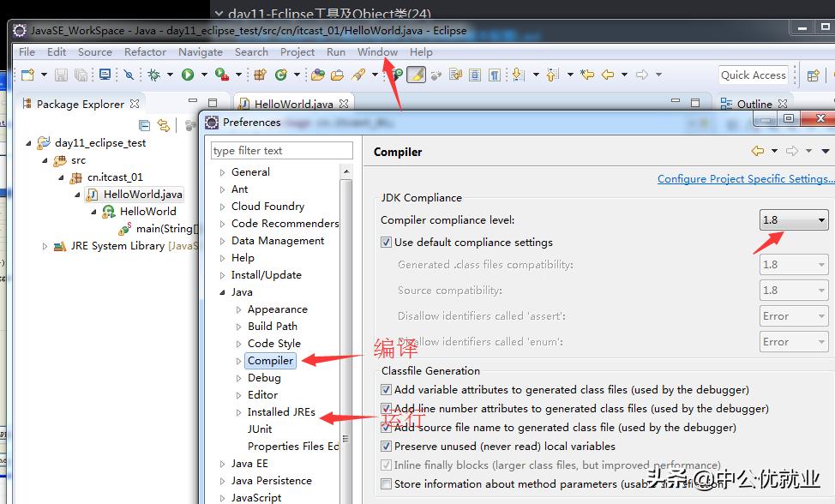835x504 pixels.
Task: Click the Save icon in the toolbar
Action: click(x=60, y=75)
